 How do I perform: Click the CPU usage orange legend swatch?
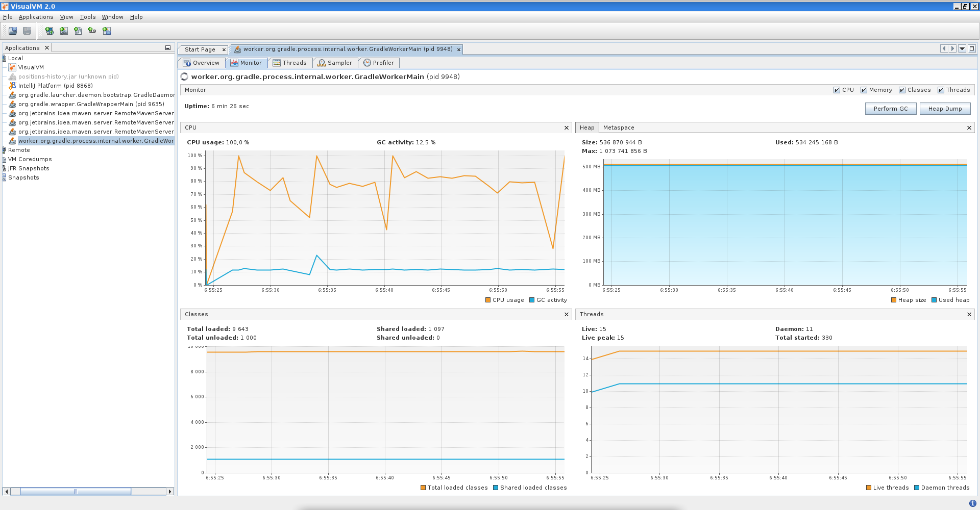(488, 300)
